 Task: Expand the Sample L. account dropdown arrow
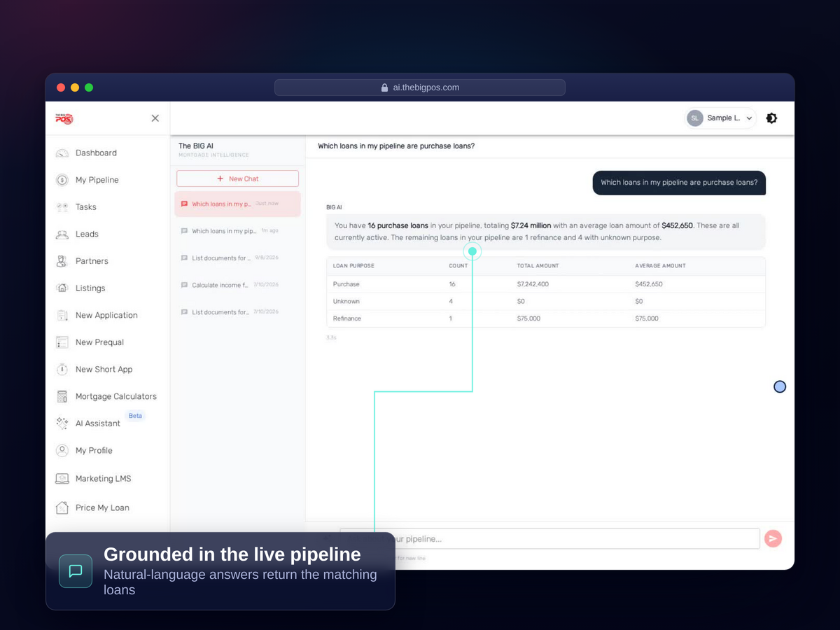click(x=749, y=118)
